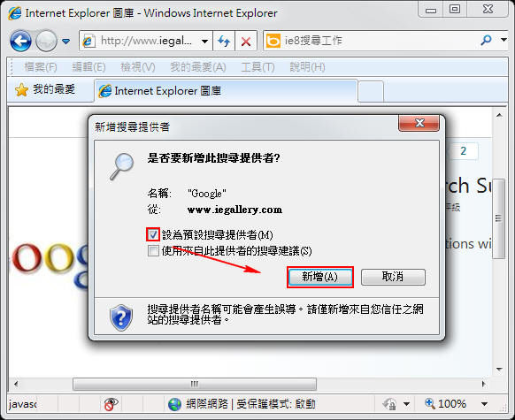Open the 工具(T) menu
515x420 pixels.
pos(257,67)
